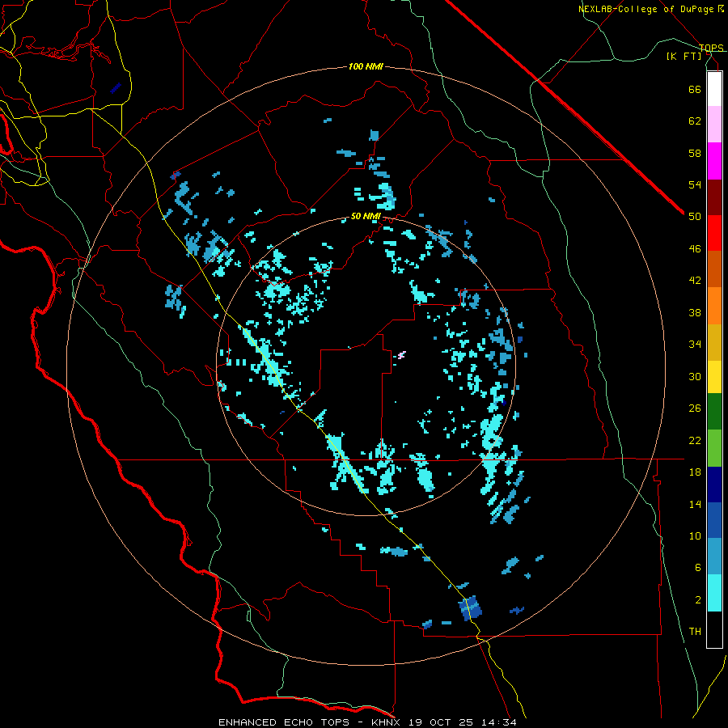Click the '26' legend value
728x728 pixels.
[695, 408]
